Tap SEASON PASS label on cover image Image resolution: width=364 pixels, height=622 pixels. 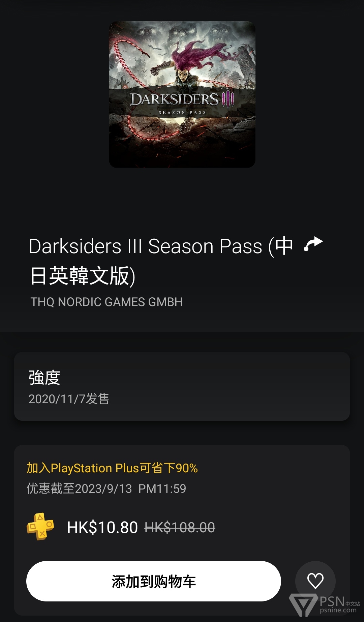[182, 112]
